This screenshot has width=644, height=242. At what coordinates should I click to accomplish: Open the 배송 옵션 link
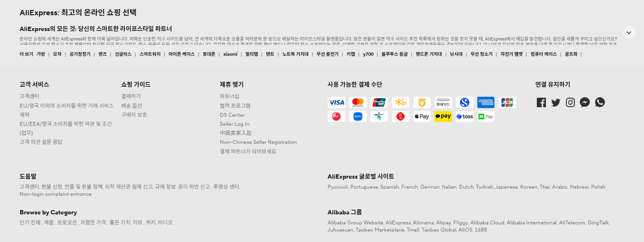point(131,106)
